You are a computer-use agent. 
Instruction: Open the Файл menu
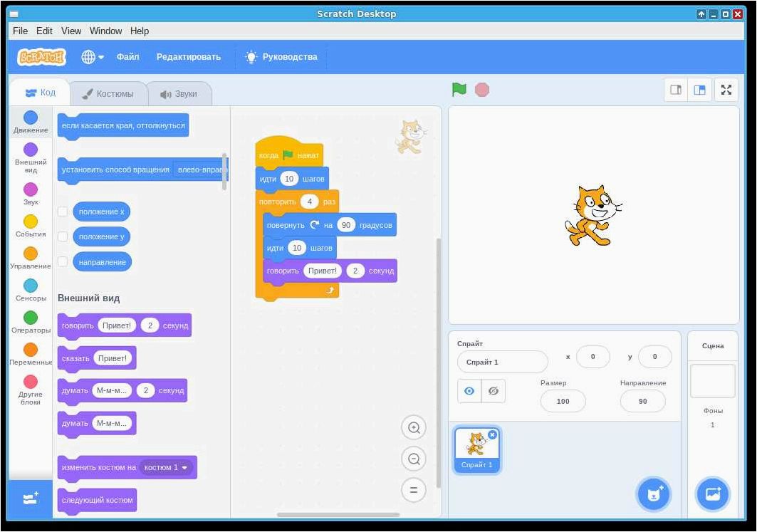coord(128,57)
